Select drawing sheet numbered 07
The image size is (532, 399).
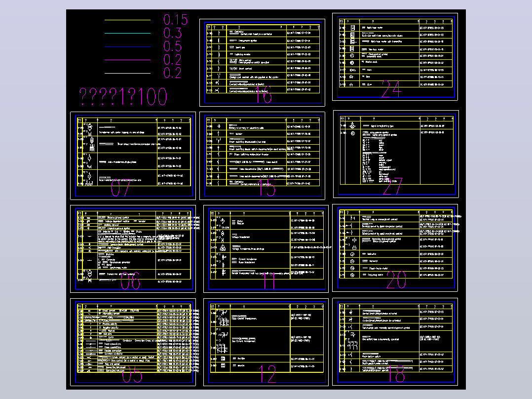(133, 156)
